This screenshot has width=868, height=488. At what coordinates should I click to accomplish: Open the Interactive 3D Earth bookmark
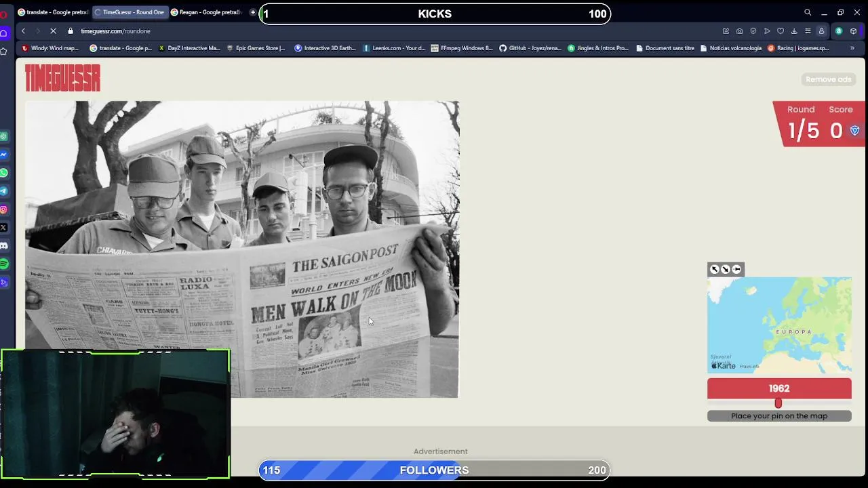click(x=325, y=48)
